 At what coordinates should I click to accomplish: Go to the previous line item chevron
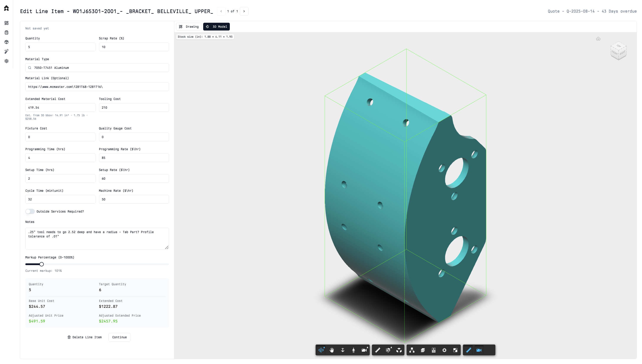pos(221,11)
